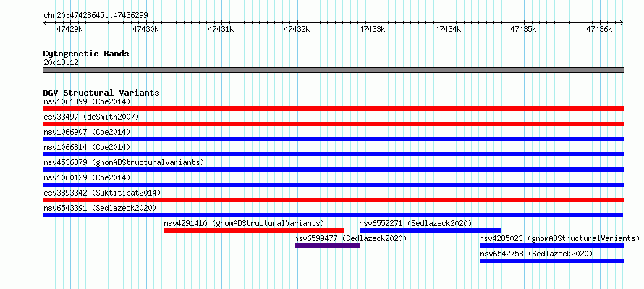The width and height of the screenshot is (644, 289).
Task: Click the 47436k ruler tick label
Action: (599, 29)
